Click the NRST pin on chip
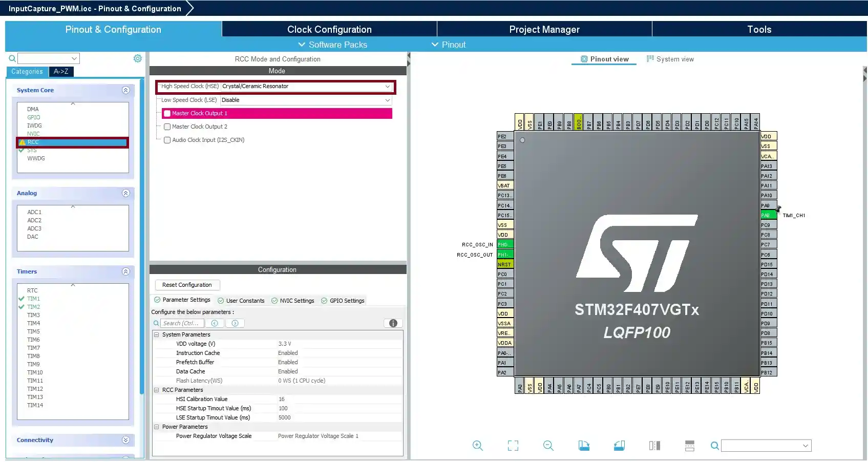868x462 pixels. tap(505, 264)
